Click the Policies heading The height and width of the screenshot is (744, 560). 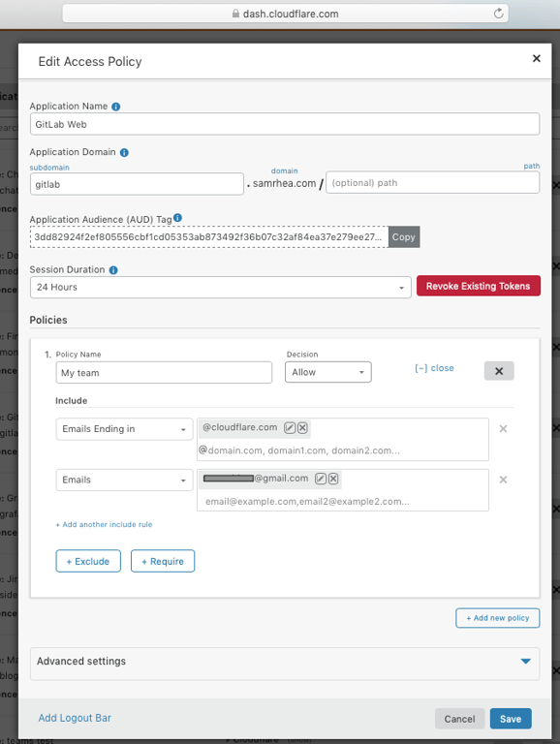[x=48, y=320]
